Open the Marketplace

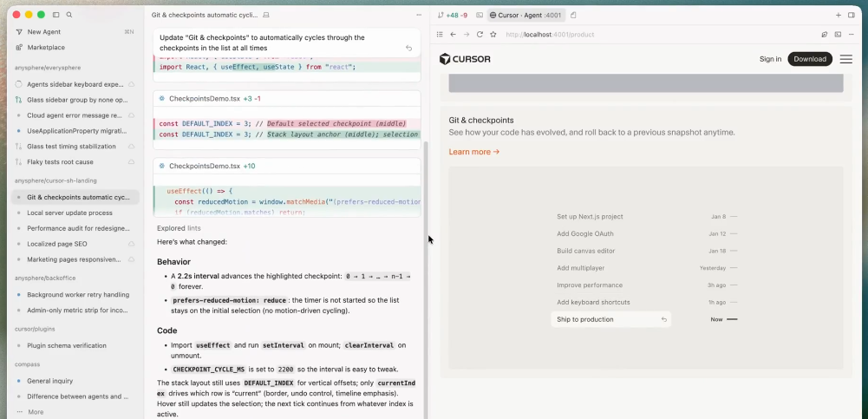coord(45,48)
